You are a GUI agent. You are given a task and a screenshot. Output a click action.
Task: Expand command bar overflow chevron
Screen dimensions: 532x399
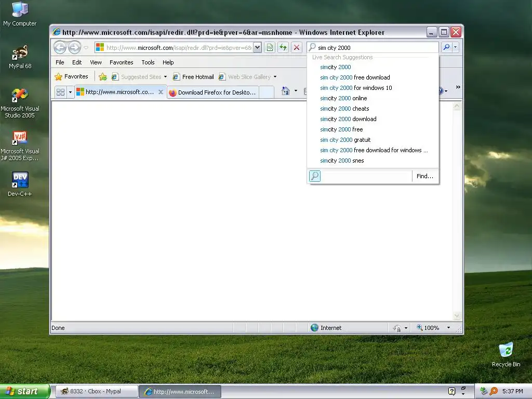[458, 87]
